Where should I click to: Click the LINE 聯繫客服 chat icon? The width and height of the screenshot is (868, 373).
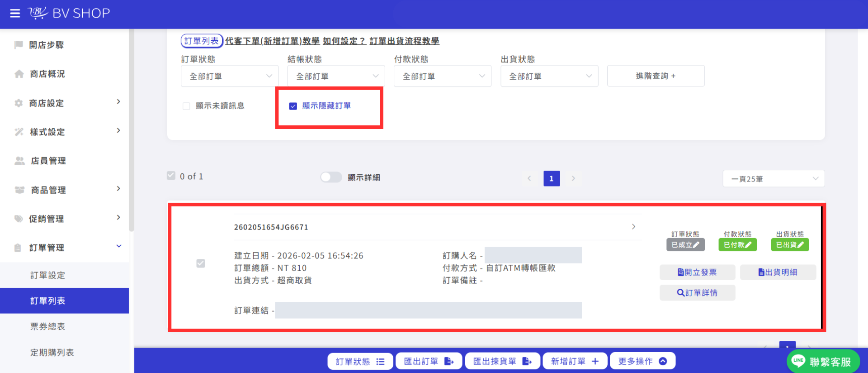tap(823, 362)
